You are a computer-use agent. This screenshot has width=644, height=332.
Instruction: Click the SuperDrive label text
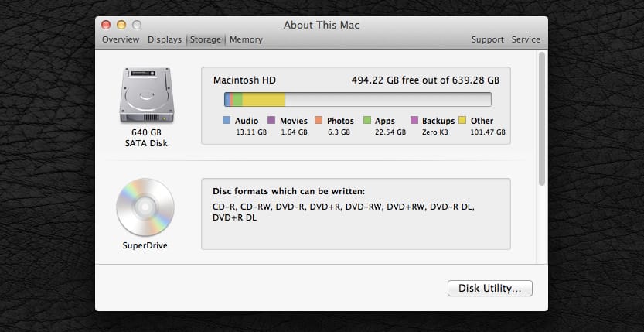point(145,246)
